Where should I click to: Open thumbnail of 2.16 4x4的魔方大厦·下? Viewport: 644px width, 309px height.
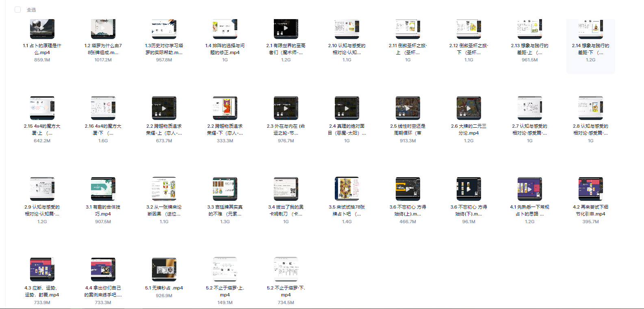coord(103,108)
